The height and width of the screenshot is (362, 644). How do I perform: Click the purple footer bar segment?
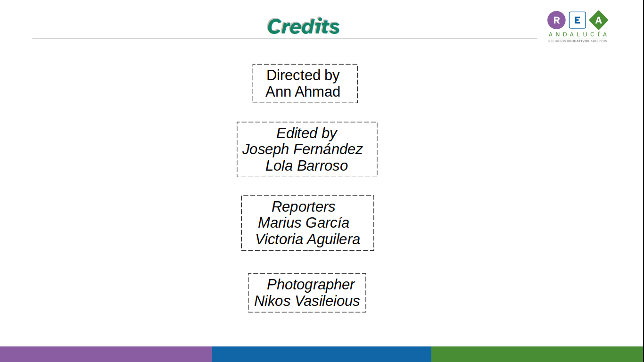(106, 354)
